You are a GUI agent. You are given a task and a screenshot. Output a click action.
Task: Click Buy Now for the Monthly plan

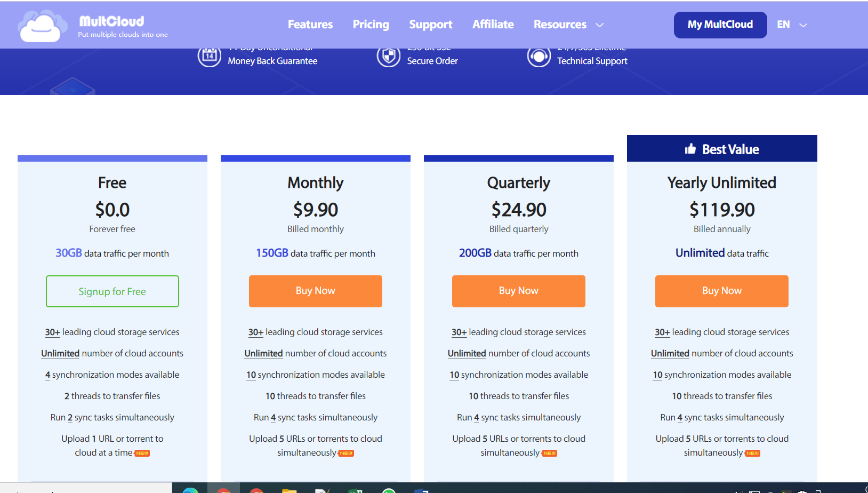316,291
